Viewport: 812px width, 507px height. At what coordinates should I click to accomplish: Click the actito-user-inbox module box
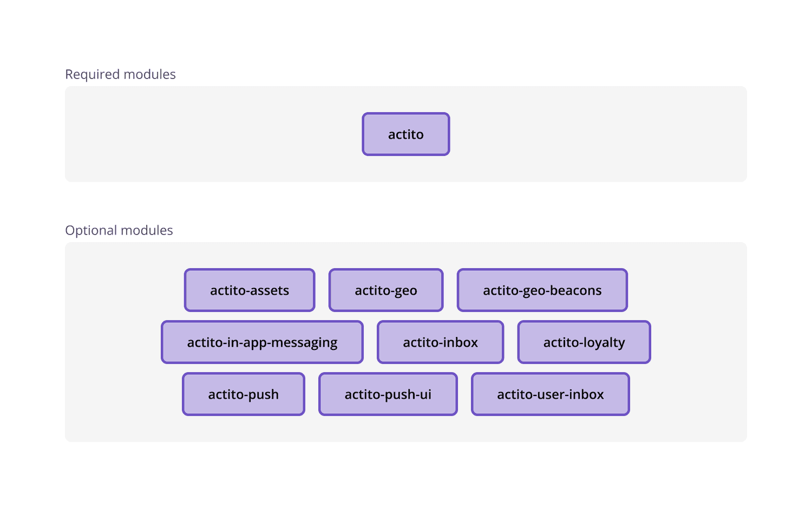[551, 394]
